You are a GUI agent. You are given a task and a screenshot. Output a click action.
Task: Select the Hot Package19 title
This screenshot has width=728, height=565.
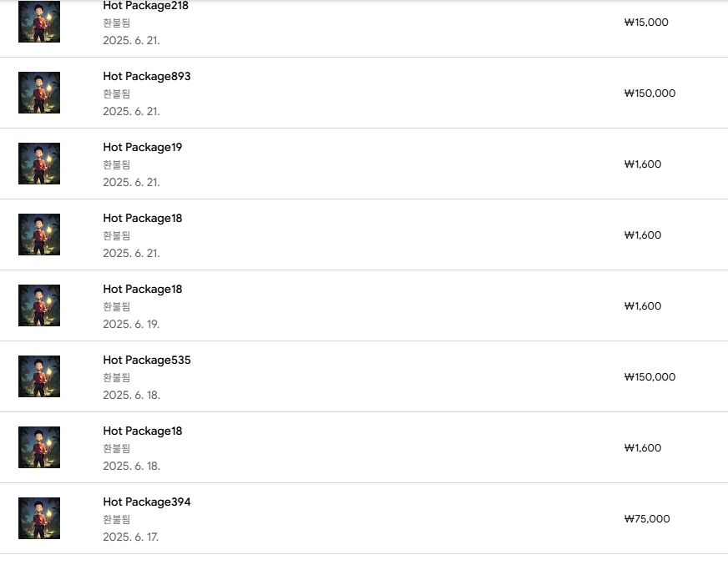tap(143, 147)
